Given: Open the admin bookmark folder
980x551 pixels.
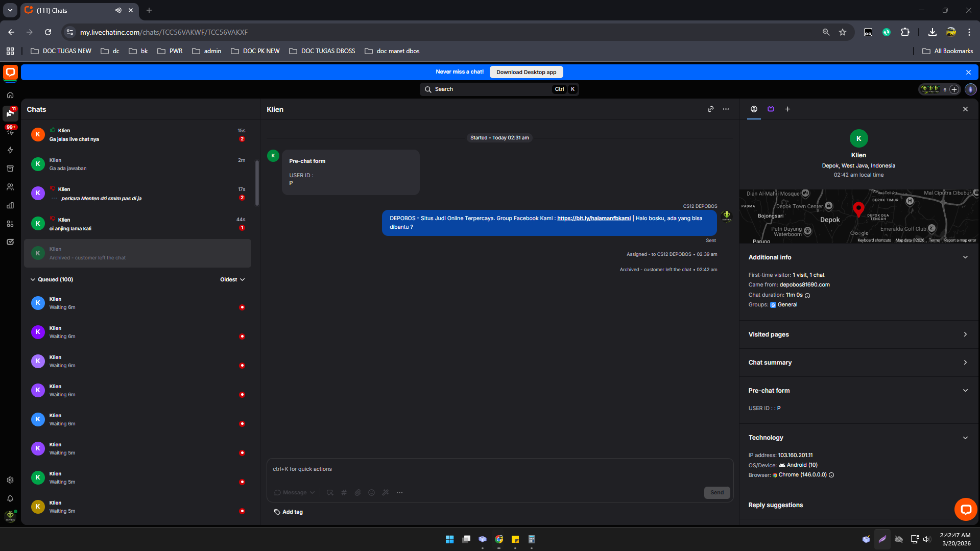Looking at the screenshot, I should click(207, 51).
